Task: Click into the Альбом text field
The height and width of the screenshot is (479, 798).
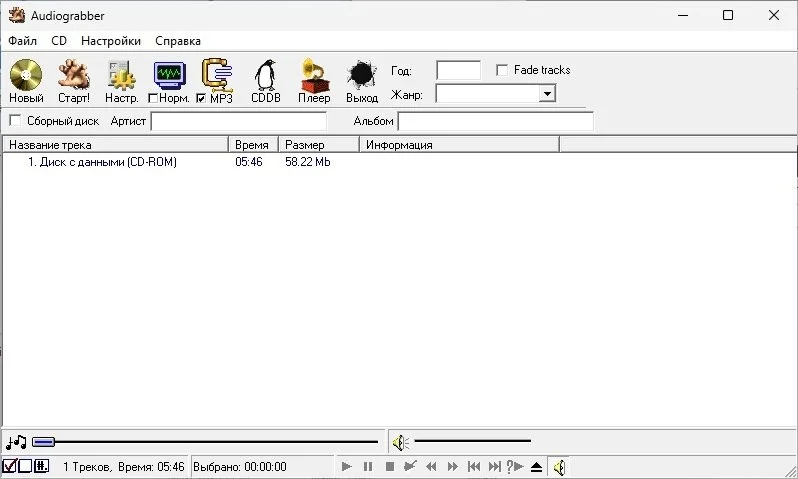Action: [x=496, y=121]
